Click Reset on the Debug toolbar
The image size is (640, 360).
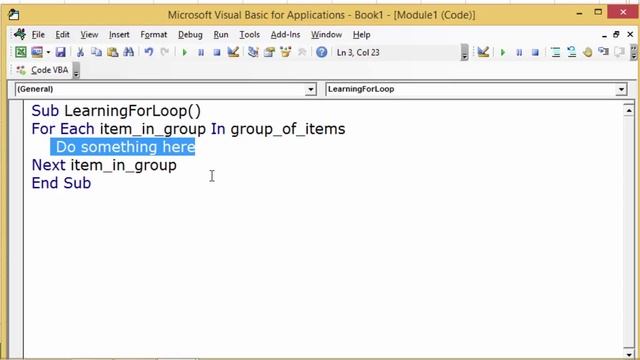(x=535, y=52)
